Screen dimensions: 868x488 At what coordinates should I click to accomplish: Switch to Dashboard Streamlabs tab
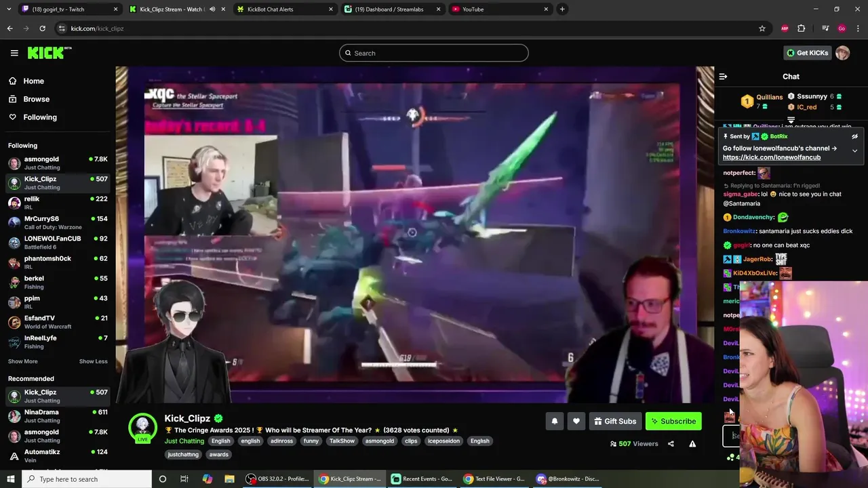point(392,9)
